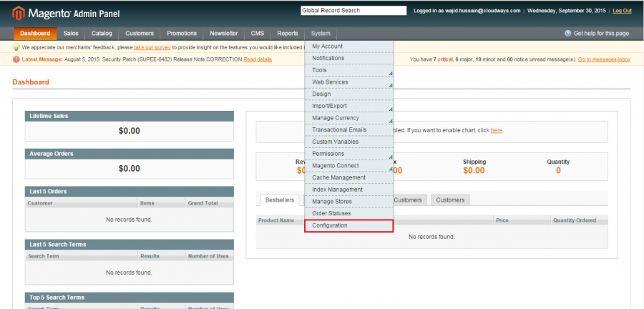Select Notifications from System menu
Viewport: 644px width, 309px height.
point(349,58)
